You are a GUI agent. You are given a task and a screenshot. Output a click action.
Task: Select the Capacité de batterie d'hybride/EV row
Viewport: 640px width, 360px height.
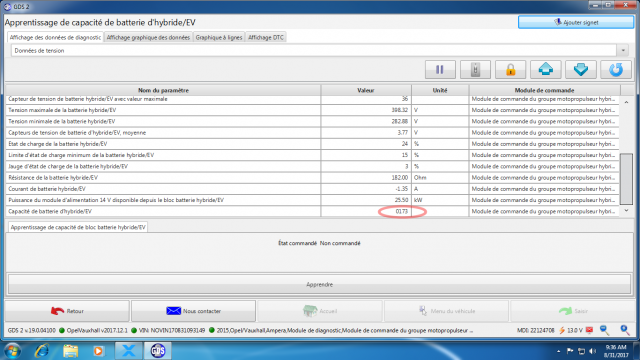pos(312,211)
